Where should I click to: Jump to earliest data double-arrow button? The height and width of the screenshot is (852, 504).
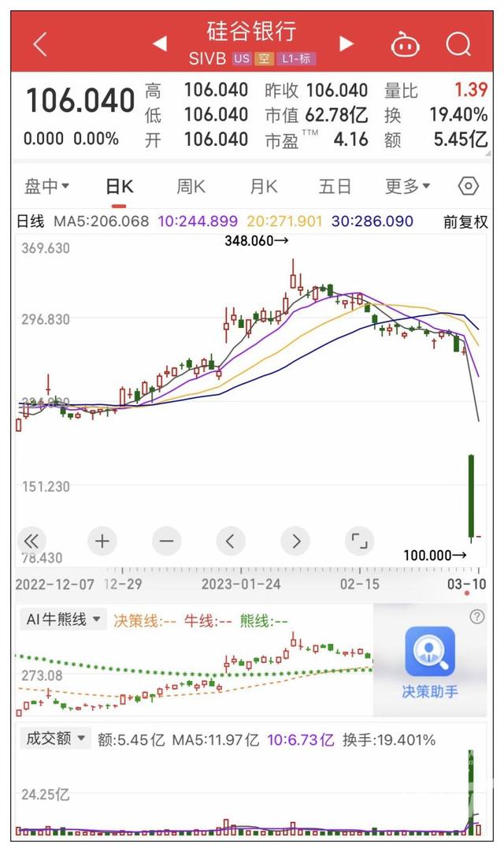32,541
